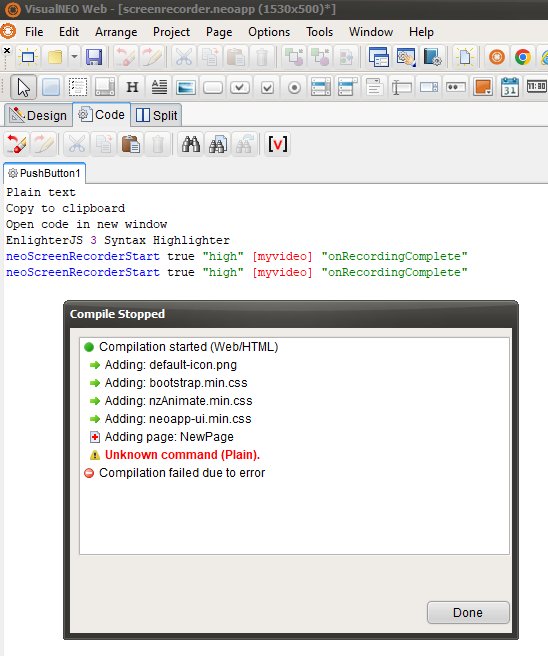Place cursor on 'EnlighterJS 3 Syntax Highlighter' line
The width and height of the screenshot is (548, 656).
[x=118, y=240]
